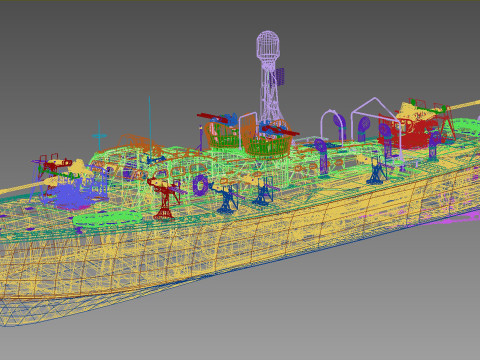Select the tall cyan antenna pole

(x=150, y=128)
